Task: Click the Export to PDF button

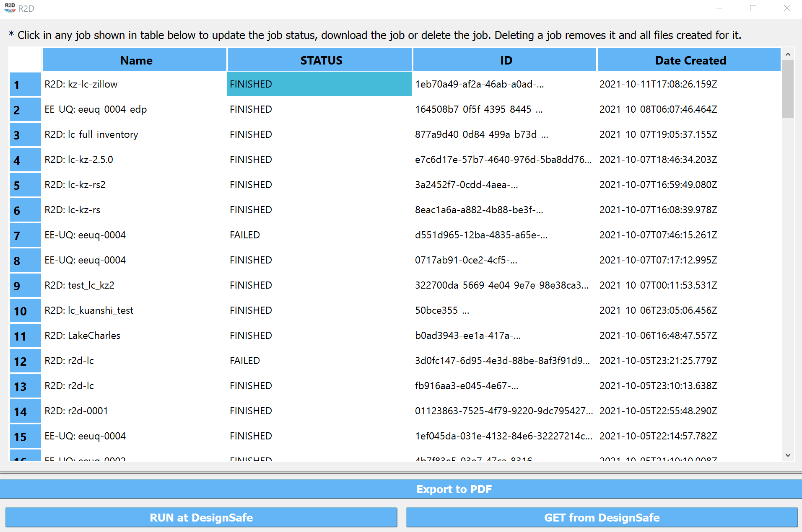Action: (401, 489)
